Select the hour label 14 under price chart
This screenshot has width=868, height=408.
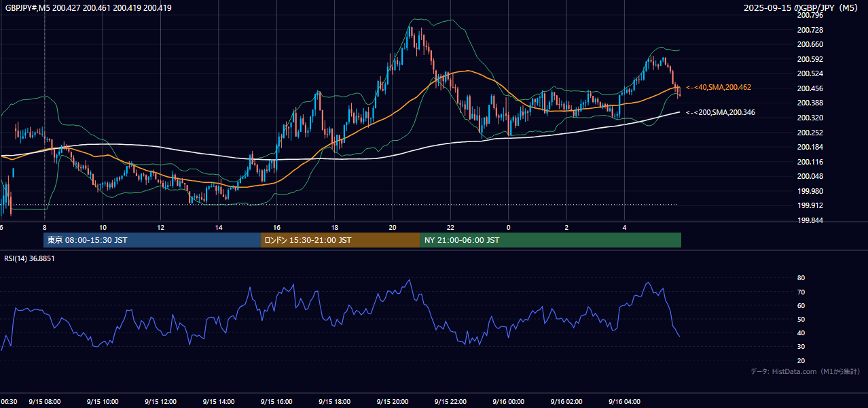(x=219, y=227)
